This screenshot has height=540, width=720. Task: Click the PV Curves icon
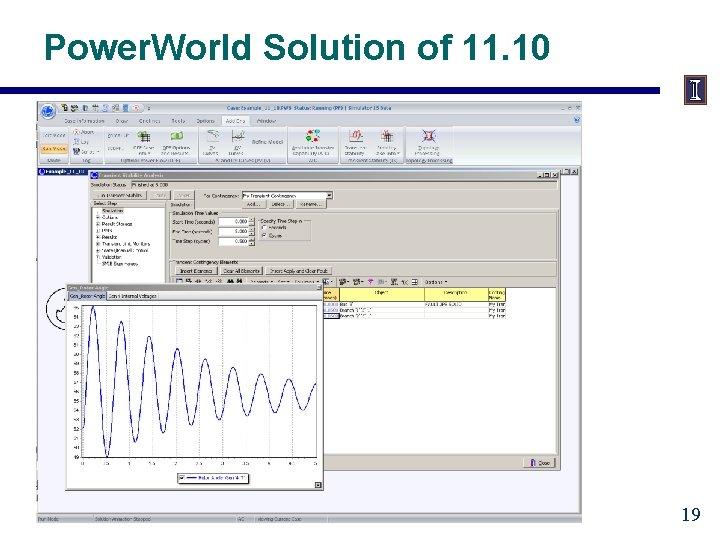(212, 142)
